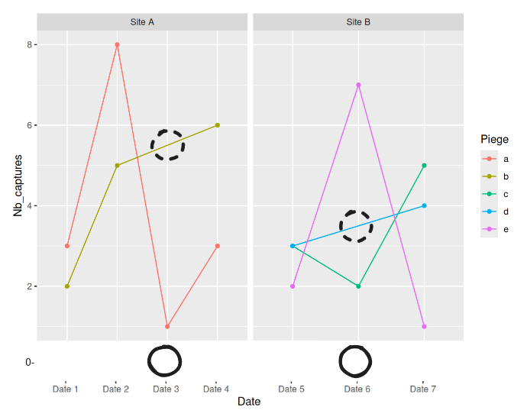Click the olive data point at Date 4

pos(218,125)
